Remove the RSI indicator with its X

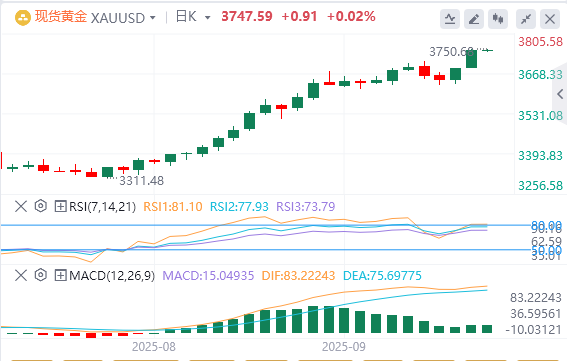pos(21,207)
